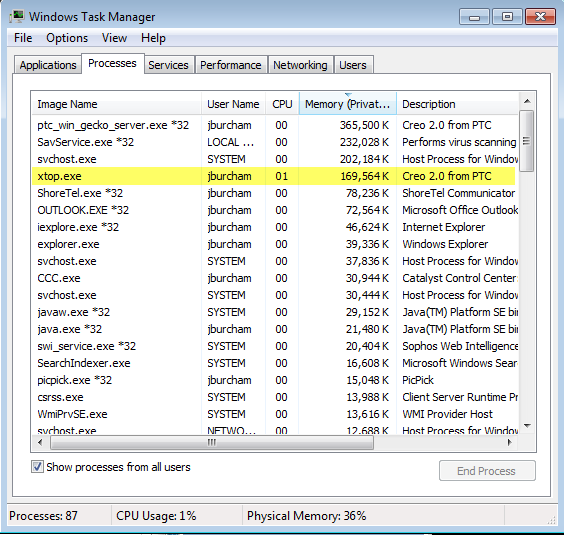Select SavService.exe *32 process
Viewport: 564px width, 535px height.
[x=274, y=142]
